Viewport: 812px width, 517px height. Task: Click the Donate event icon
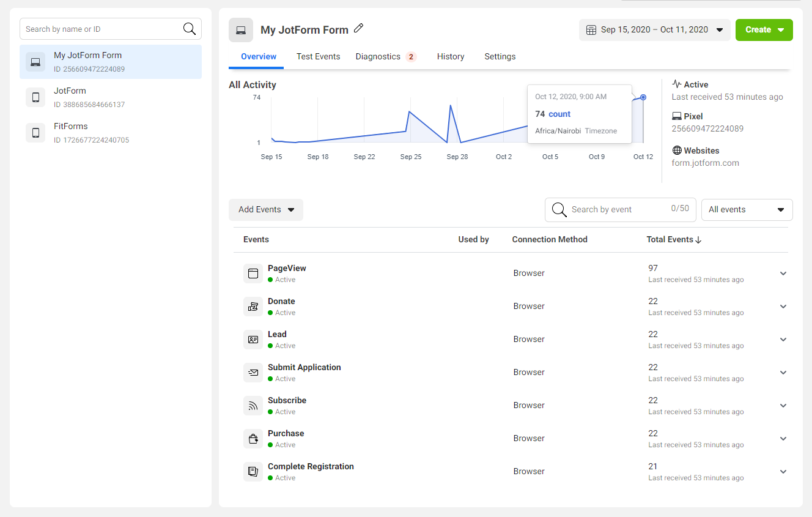click(253, 307)
